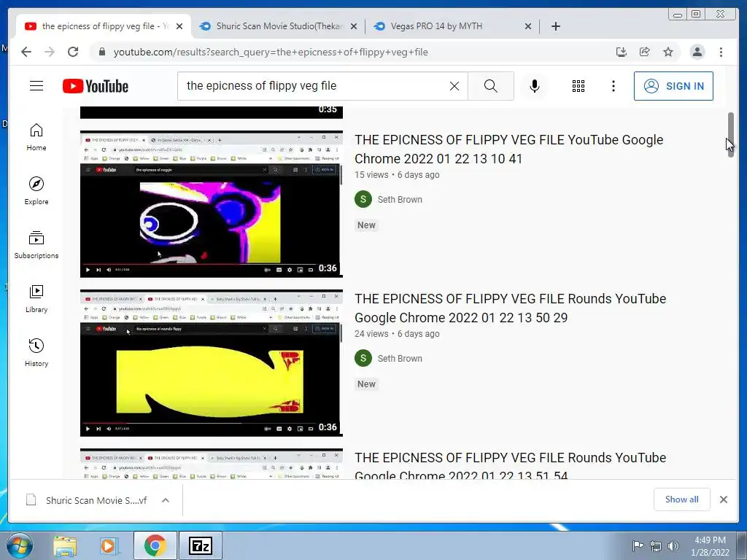This screenshot has height=560, width=747.
Task: Share this page via address bar icon
Action: 645,52
